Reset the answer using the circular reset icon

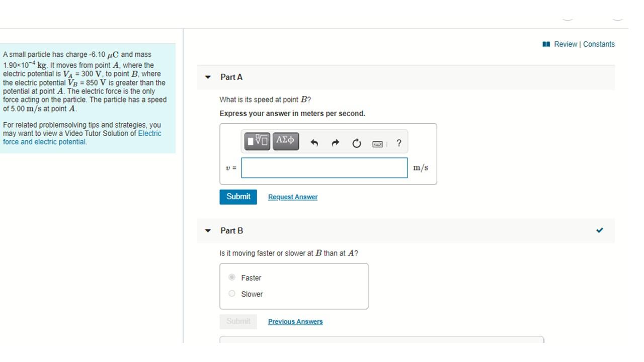(x=357, y=143)
